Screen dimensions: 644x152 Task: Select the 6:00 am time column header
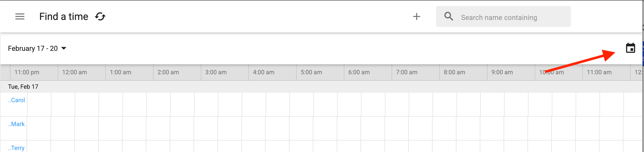pos(359,72)
